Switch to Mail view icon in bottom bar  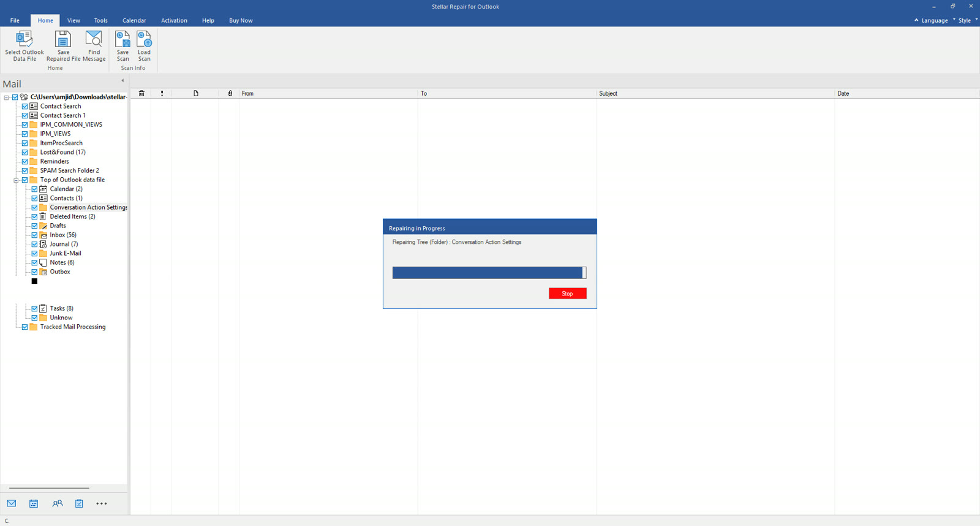[x=12, y=503]
